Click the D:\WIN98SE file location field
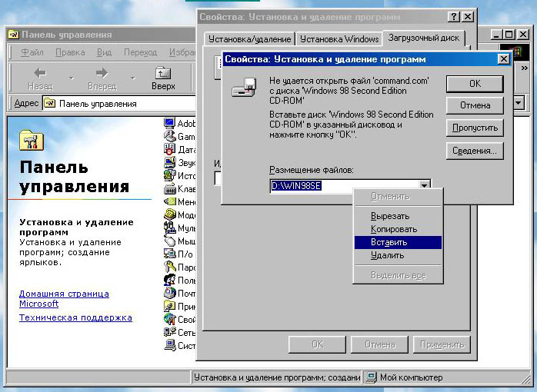The width and height of the screenshot is (537, 392). click(345, 186)
